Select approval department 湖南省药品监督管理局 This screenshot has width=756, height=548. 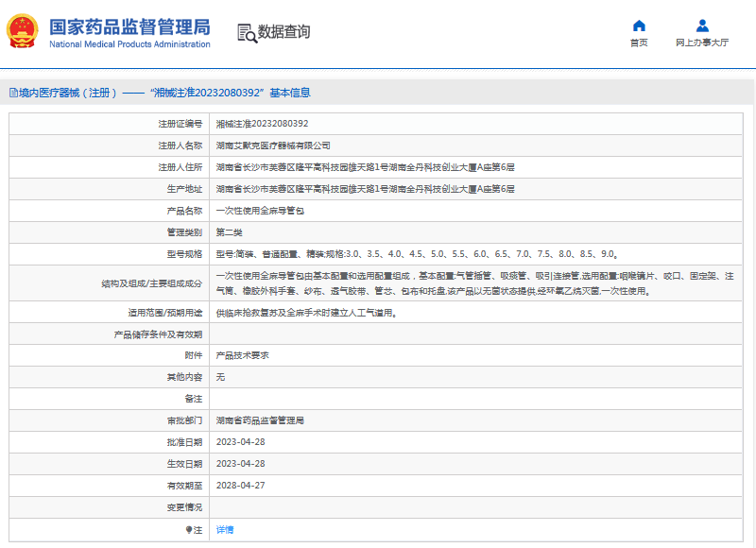pyautogui.click(x=260, y=420)
